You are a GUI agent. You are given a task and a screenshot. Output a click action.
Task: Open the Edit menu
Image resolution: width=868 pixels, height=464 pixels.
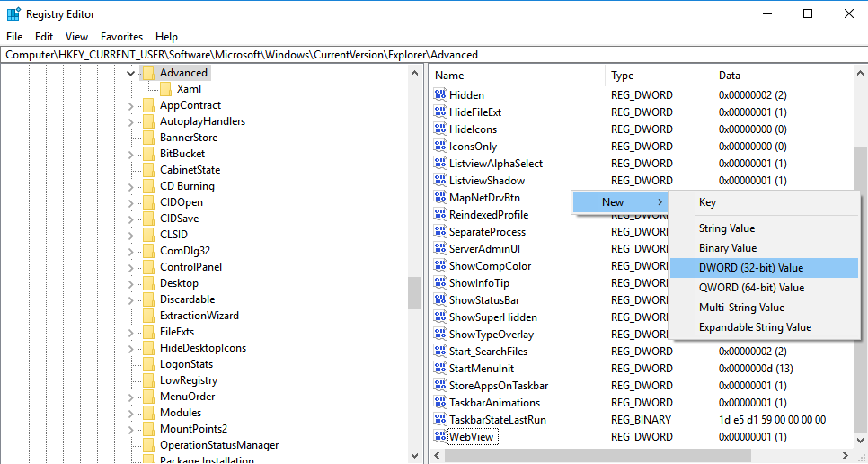(44, 37)
